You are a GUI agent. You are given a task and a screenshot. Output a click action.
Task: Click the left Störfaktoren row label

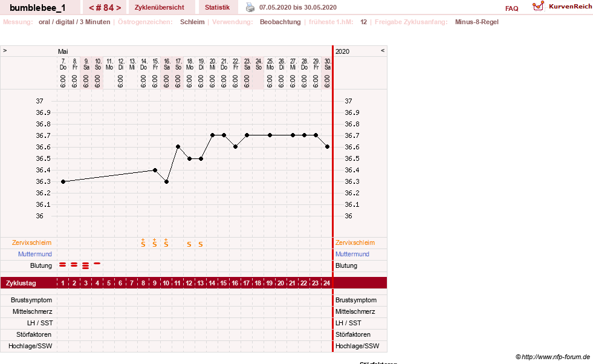pos(34,334)
